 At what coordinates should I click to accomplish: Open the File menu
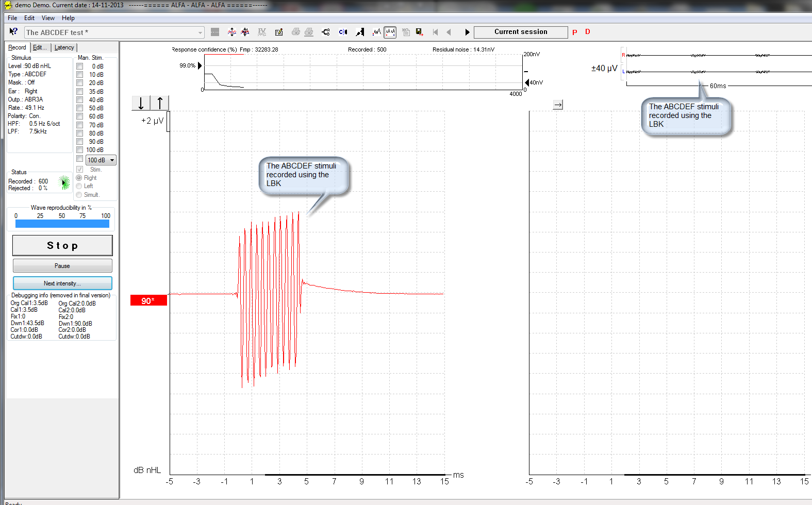click(x=12, y=18)
